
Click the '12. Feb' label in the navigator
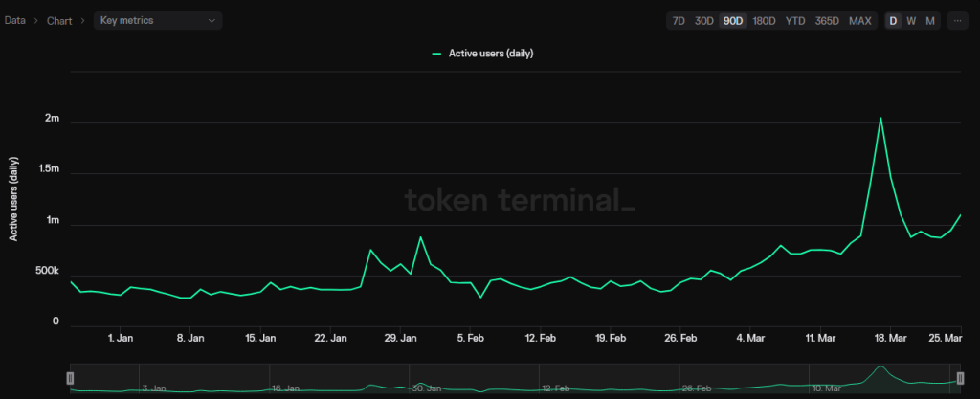tap(556, 388)
